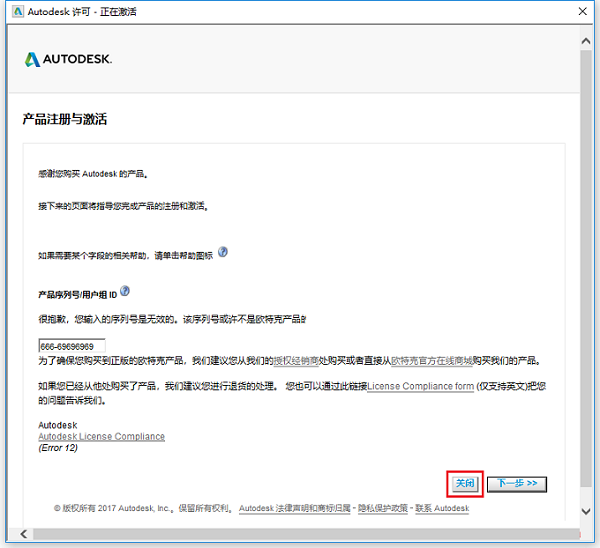Click the vertical scrollbar up arrow

586,41
